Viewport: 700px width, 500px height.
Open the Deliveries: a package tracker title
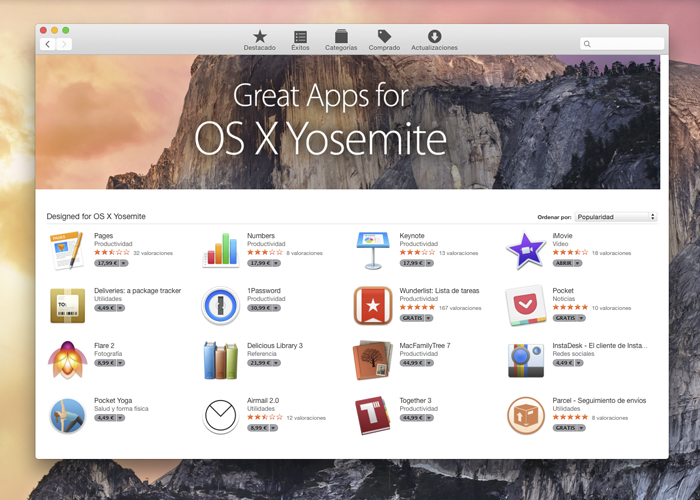[x=138, y=291]
